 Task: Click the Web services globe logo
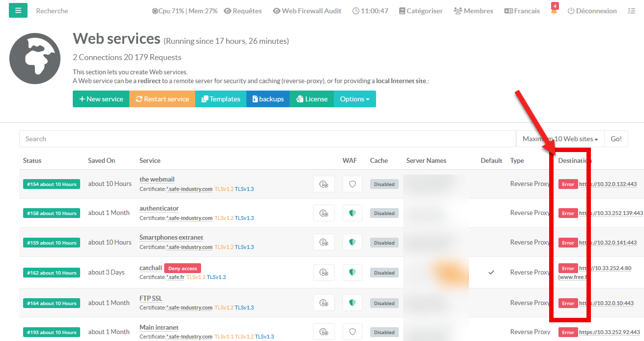(x=35, y=59)
